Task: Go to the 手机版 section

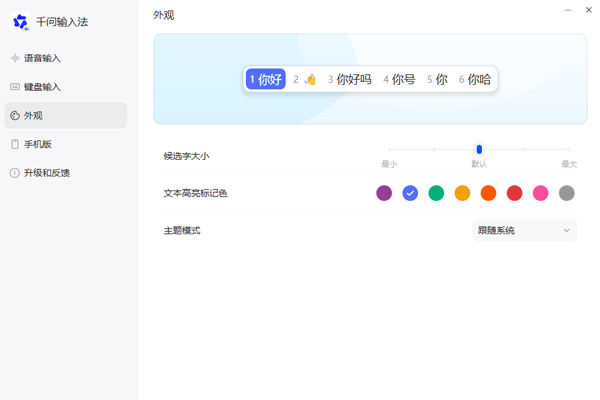Action: tap(66, 144)
